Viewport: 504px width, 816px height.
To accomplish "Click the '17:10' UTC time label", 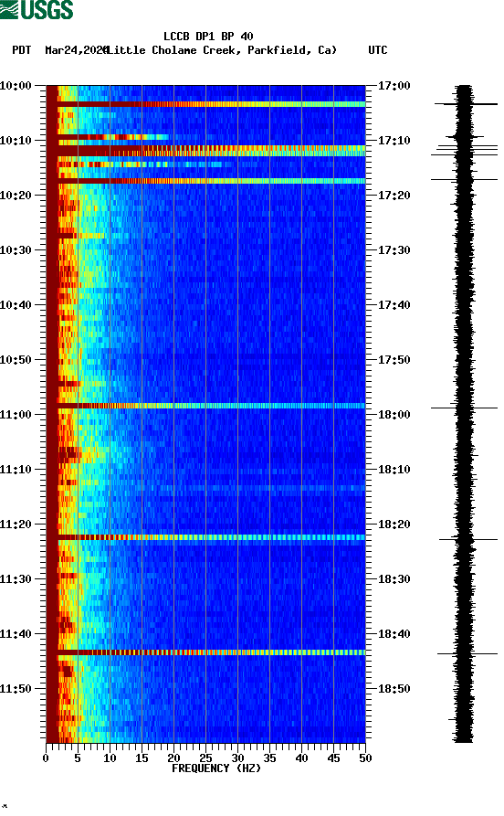I will (394, 141).
